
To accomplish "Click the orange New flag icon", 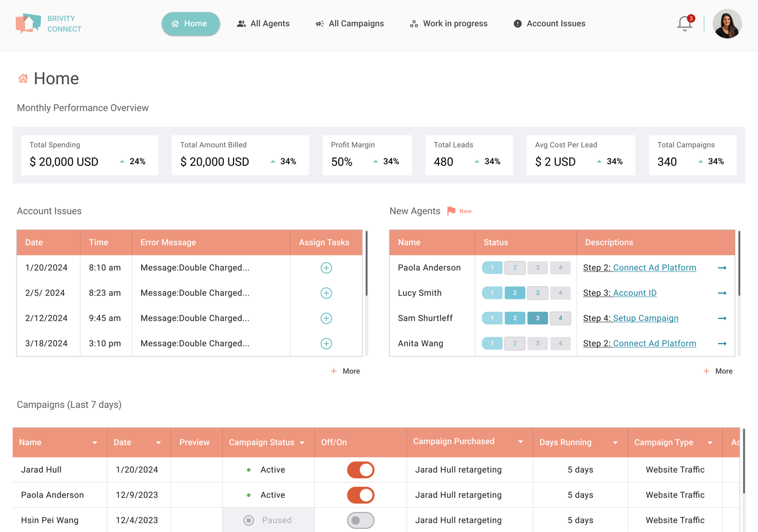I will [451, 211].
